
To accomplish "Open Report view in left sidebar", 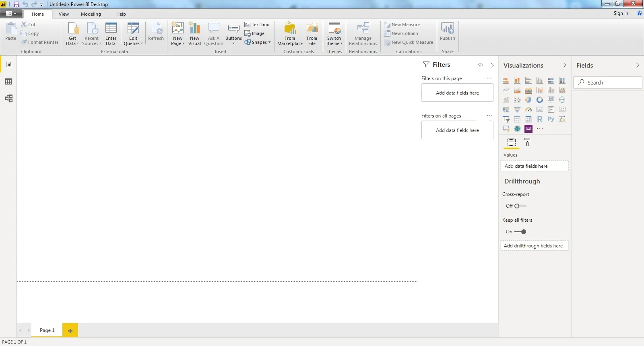I will (8, 64).
